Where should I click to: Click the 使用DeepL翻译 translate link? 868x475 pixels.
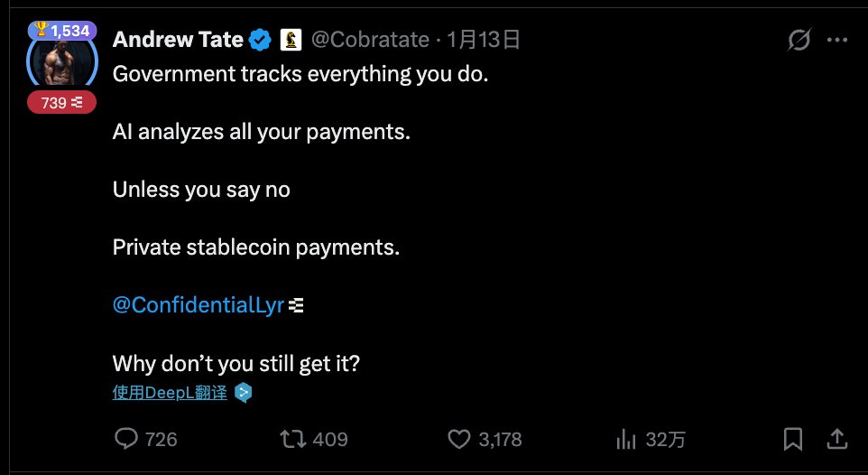pos(170,393)
